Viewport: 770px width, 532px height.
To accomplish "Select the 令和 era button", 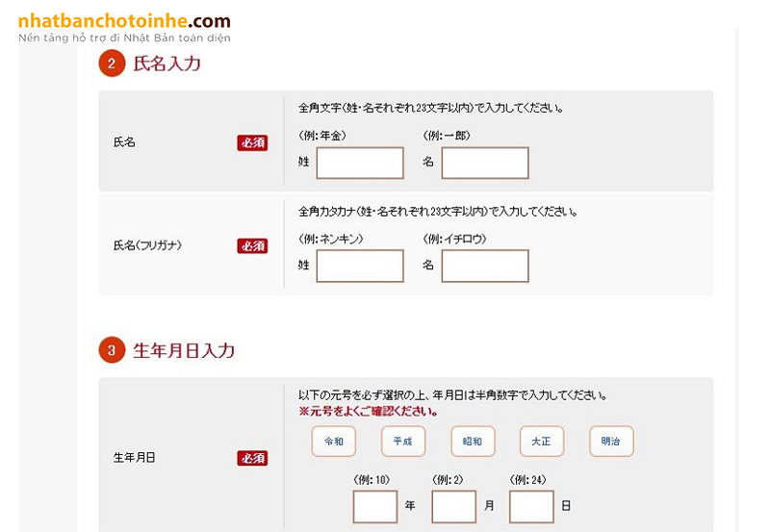I will pyautogui.click(x=333, y=442).
